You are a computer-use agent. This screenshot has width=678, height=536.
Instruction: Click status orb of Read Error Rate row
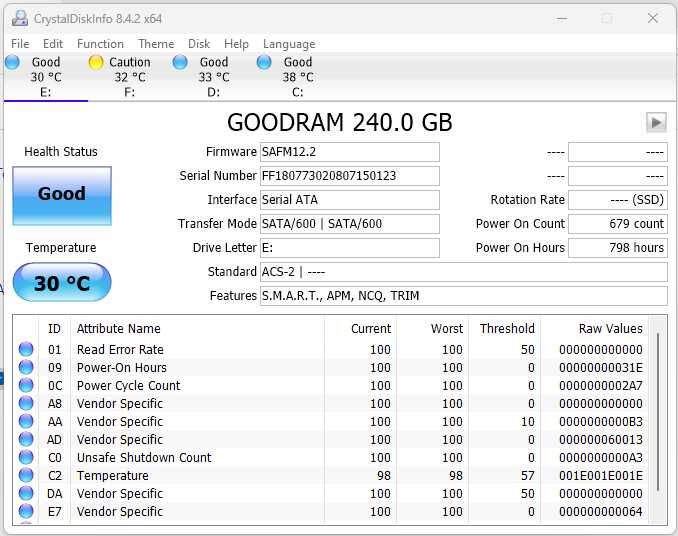[26, 349]
